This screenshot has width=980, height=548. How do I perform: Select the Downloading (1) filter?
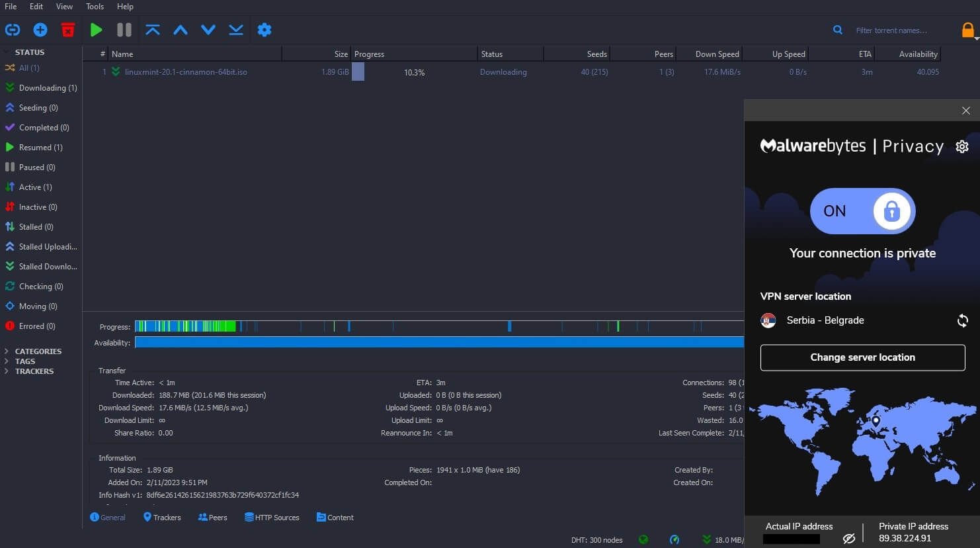click(x=41, y=87)
